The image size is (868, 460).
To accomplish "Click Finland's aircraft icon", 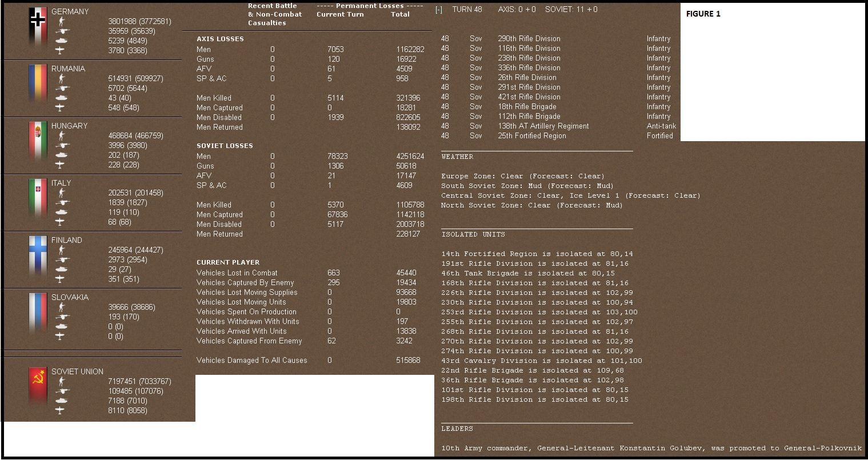I will tap(61, 279).
